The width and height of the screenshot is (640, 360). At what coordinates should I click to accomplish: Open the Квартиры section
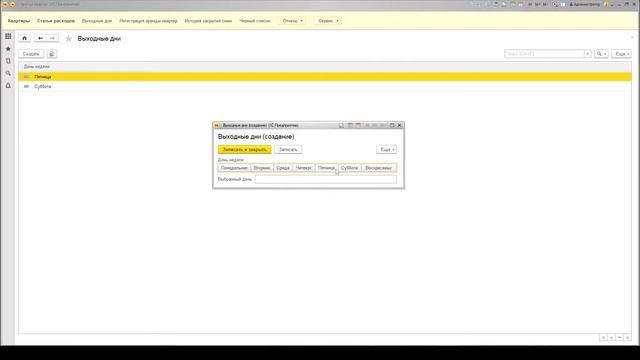19,21
